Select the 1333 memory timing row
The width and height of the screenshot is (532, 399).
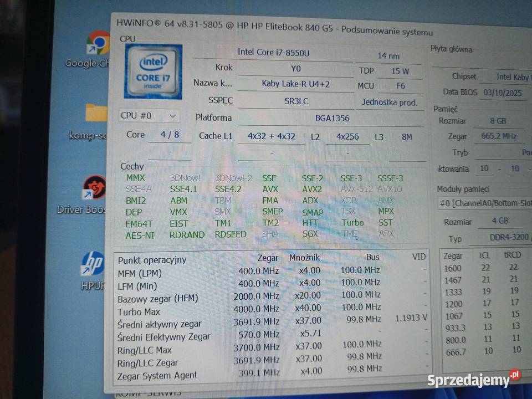(487, 292)
